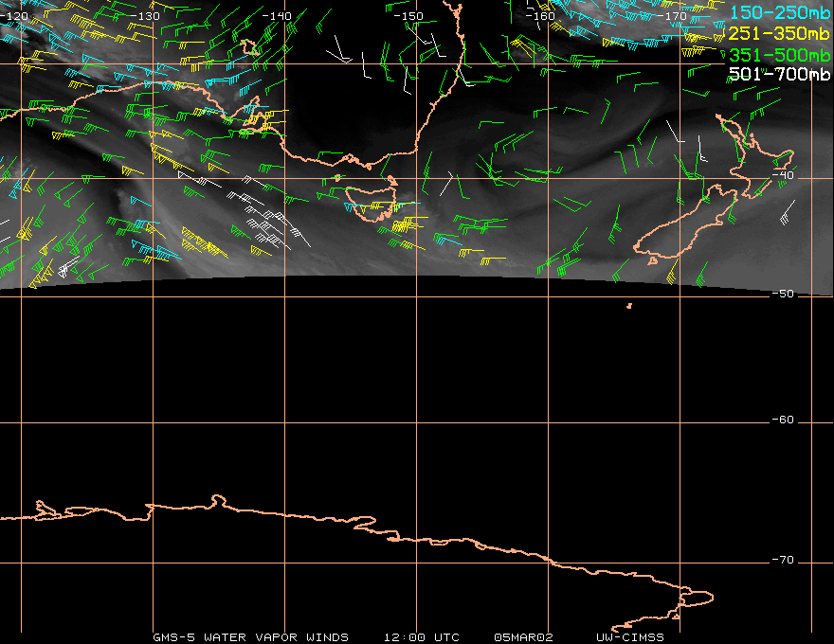
Task: Click the -160 longitude label
Action: (x=540, y=16)
